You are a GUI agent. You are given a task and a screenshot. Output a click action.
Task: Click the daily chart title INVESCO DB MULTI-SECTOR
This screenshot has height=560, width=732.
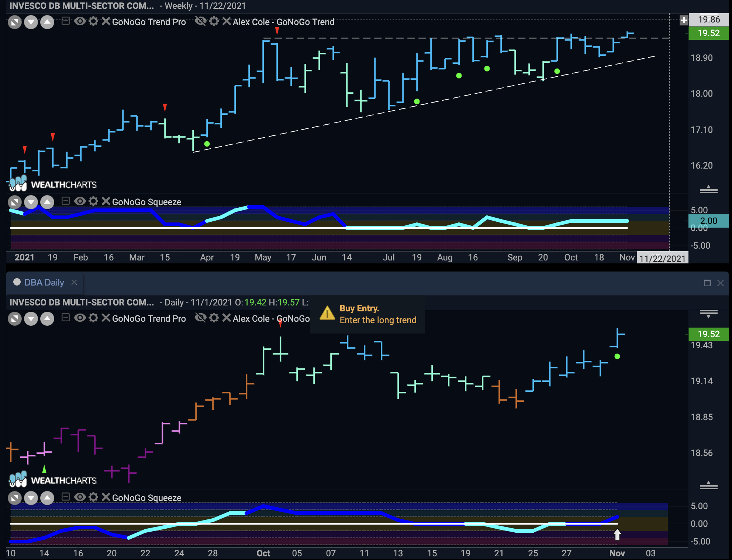click(x=82, y=303)
